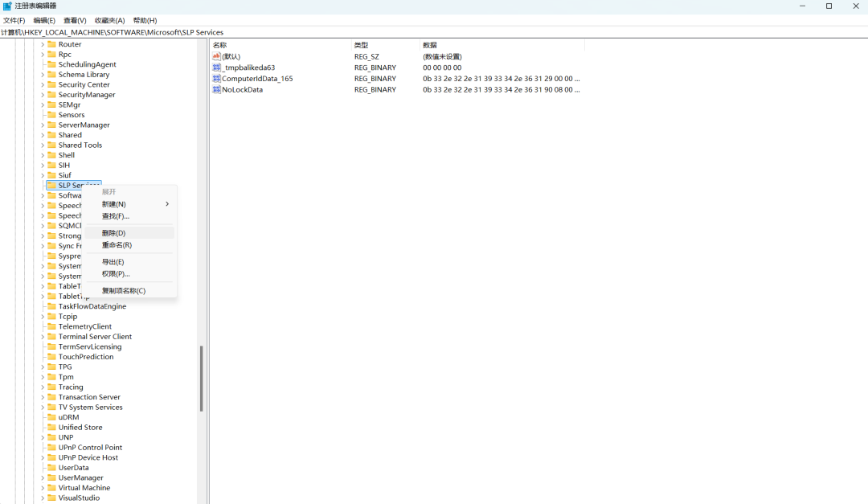The height and width of the screenshot is (504, 868).
Task: Open the 编辑(E) menu
Action: 44,20
